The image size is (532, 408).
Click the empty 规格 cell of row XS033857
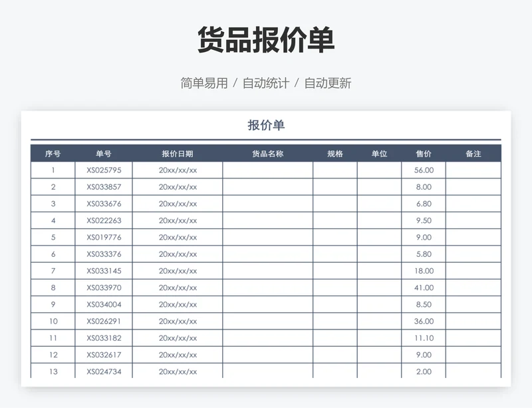(335, 187)
